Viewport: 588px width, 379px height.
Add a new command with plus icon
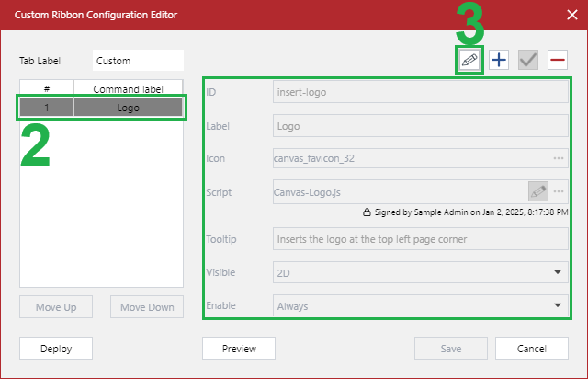point(499,60)
